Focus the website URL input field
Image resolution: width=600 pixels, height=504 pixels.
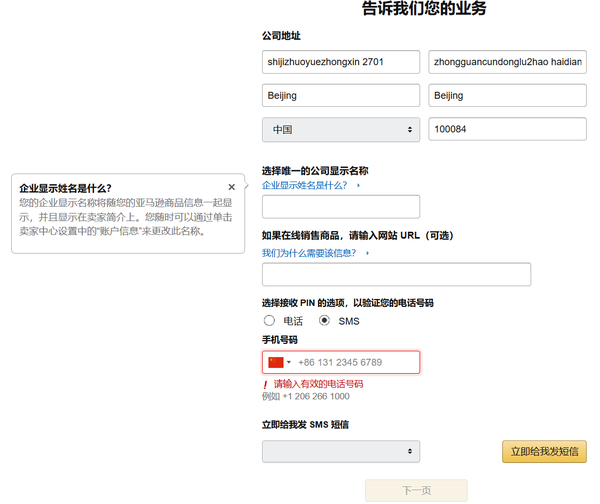pos(396,274)
